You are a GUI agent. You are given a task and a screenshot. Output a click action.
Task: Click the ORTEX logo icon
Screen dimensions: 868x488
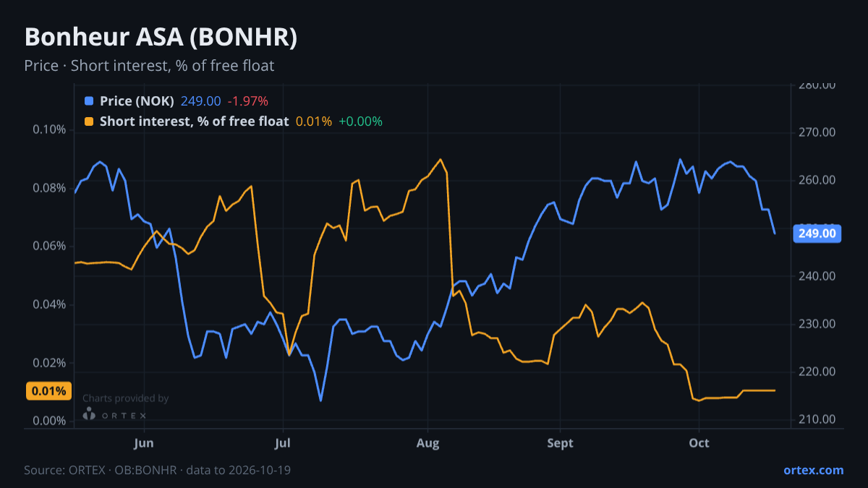[88, 414]
